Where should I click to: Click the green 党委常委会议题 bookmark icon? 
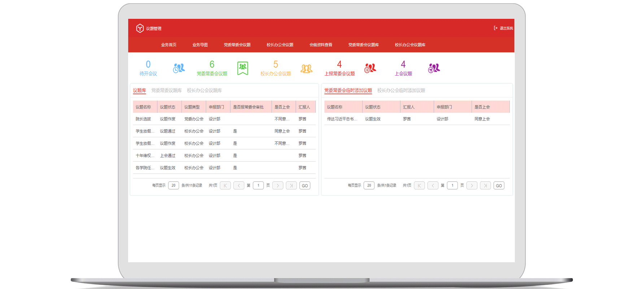[x=243, y=68]
